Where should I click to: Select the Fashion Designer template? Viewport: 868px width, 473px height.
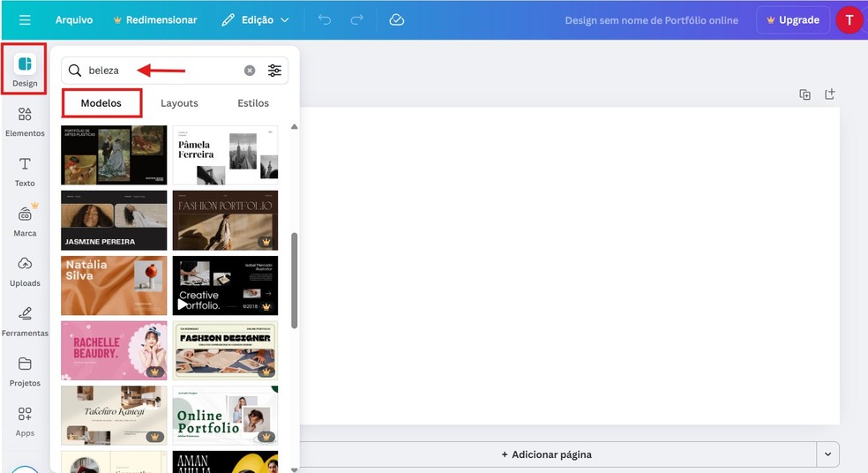(225, 350)
